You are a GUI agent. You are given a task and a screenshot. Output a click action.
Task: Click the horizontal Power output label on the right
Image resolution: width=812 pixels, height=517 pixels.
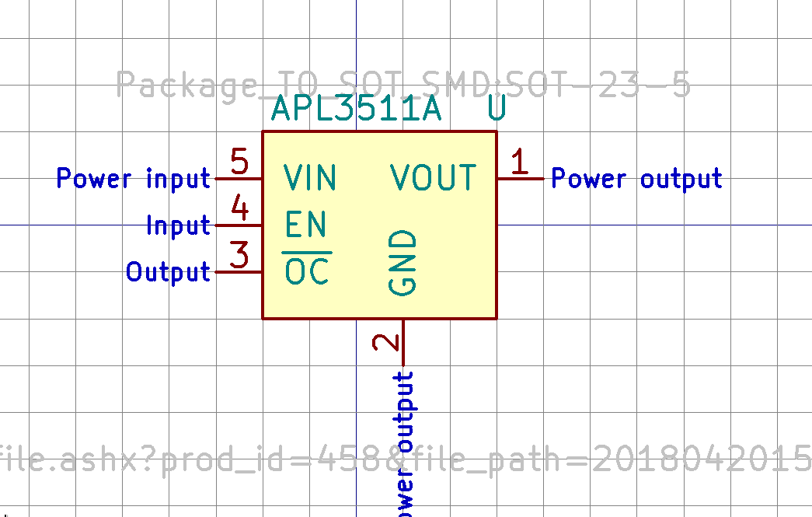pyautogui.click(x=636, y=179)
